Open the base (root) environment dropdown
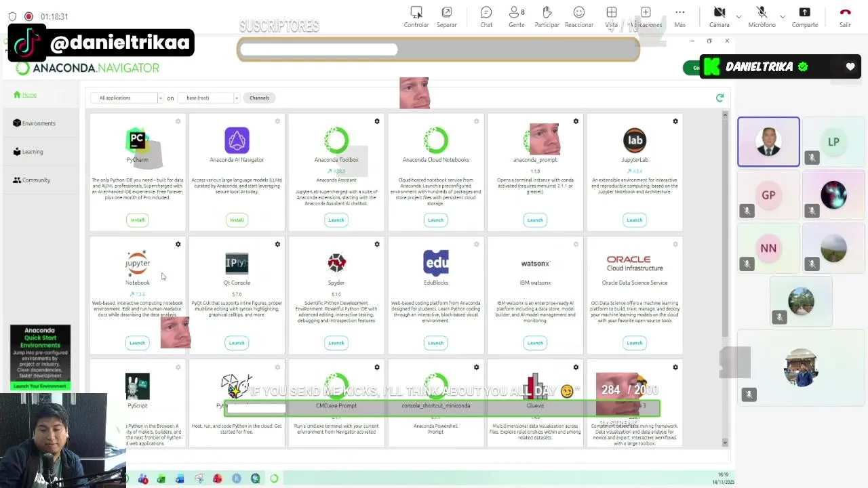 coord(210,98)
